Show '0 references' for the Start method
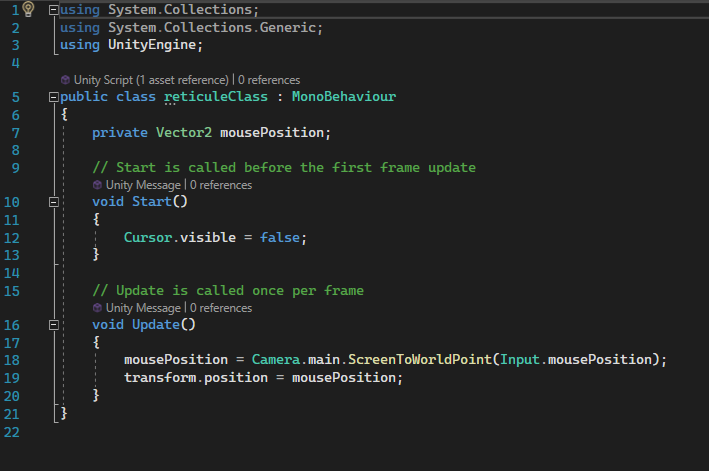 click(220, 185)
